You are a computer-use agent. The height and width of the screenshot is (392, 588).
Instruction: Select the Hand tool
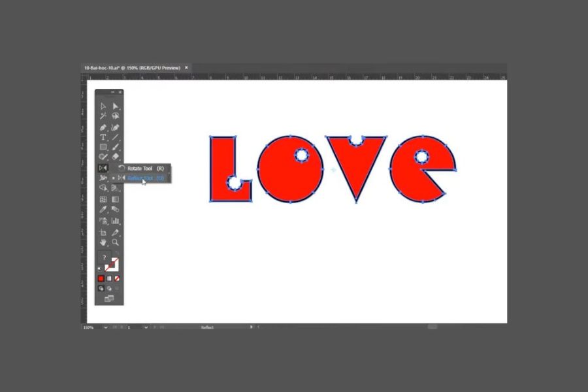pos(103,242)
